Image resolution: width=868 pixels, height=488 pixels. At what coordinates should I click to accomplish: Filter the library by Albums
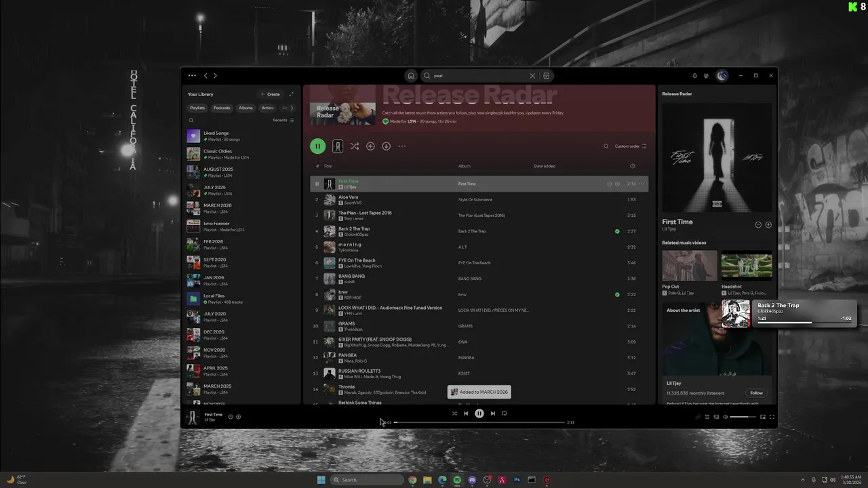tap(245, 108)
